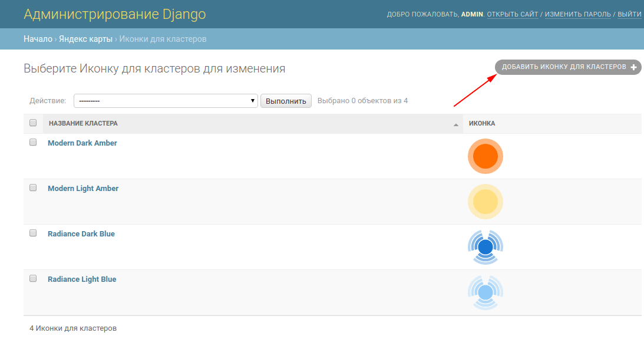Open the action dropdown list
Screen dimensions: 644x339
(x=166, y=101)
